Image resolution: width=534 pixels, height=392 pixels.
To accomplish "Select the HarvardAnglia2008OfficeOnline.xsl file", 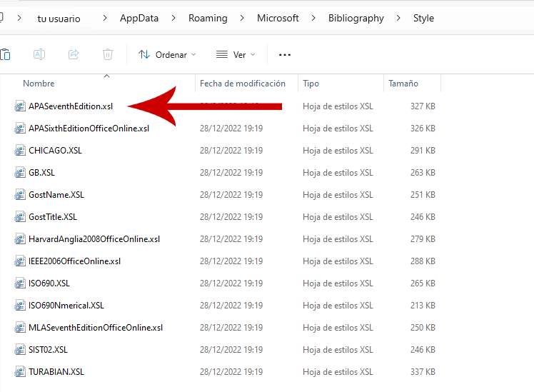I will click(x=94, y=239).
